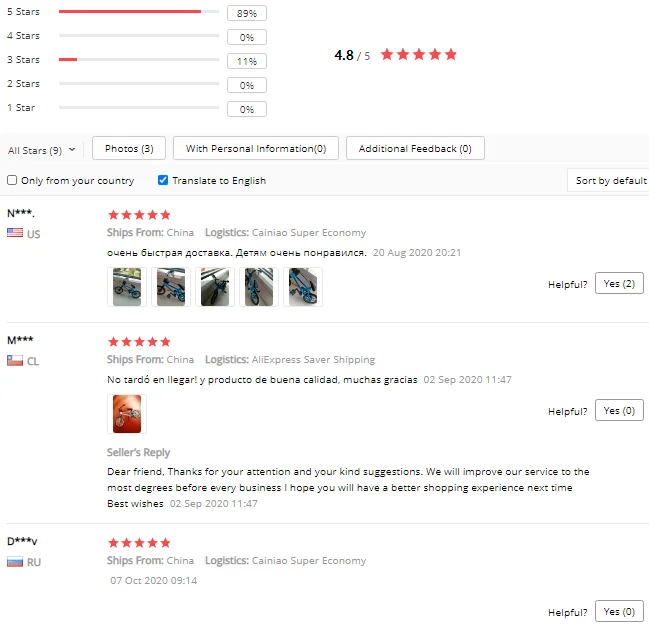Enable Only from your country checkbox
This screenshot has width=649, height=631.
pyautogui.click(x=12, y=180)
